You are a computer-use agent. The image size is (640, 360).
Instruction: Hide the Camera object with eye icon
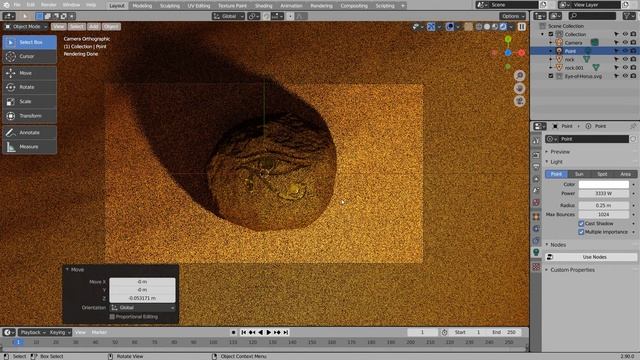coord(625,42)
